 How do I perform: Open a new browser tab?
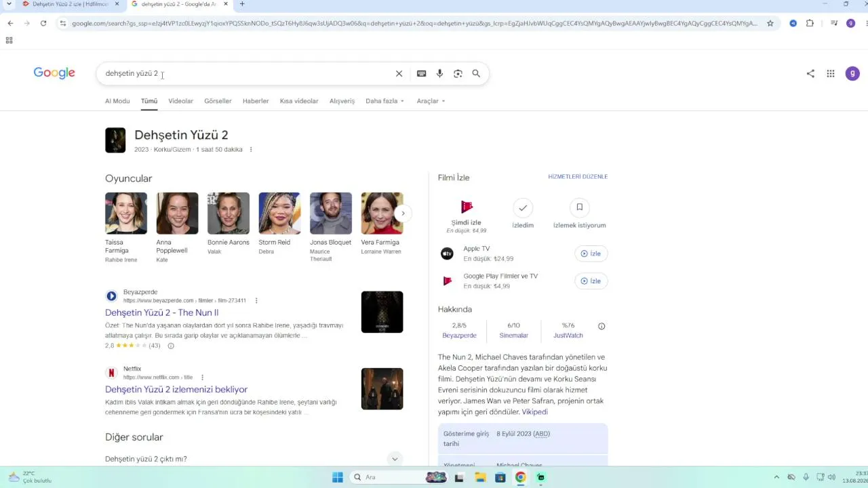click(x=242, y=4)
